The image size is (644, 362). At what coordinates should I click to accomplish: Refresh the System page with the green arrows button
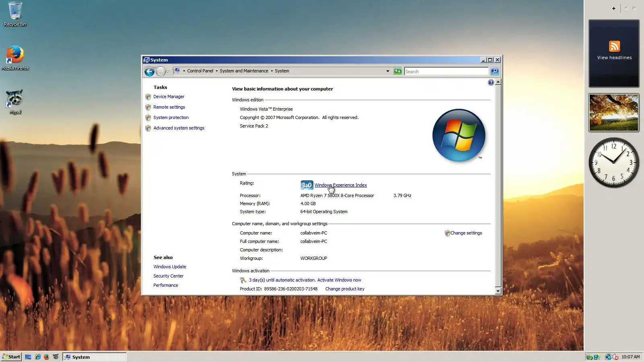click(x=398, y=71)
